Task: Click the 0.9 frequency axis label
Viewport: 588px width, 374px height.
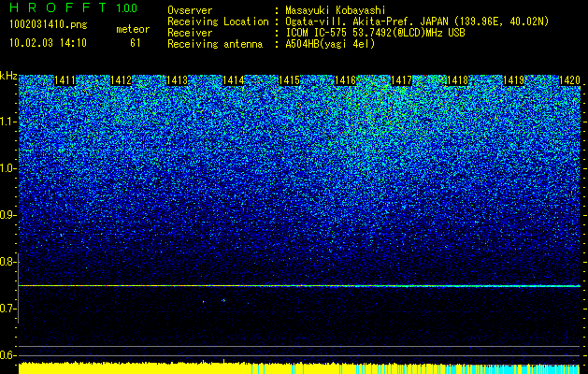Action: click(x=7, y=215)
